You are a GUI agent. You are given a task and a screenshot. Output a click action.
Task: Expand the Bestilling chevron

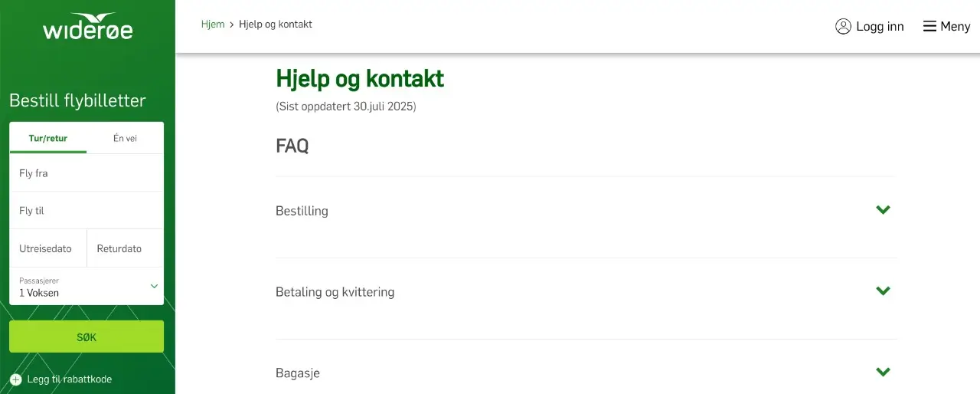pos(883,210)
